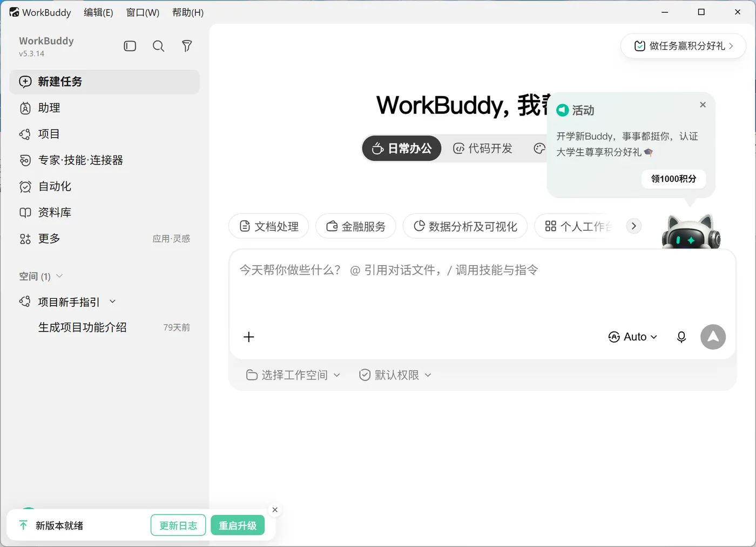This screenshot has height=547, width=756.
Task: Click 重启升级 restart upgrade button
Action: [238, 525]
